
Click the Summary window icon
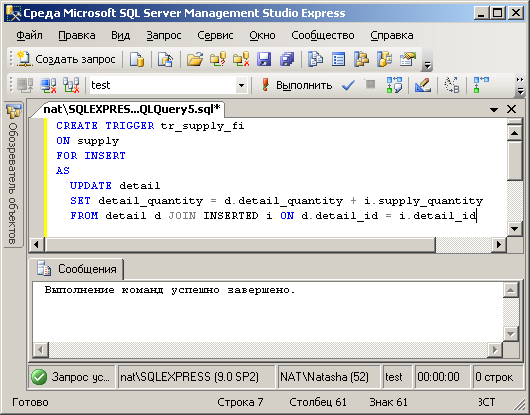(x=338, y=59)
